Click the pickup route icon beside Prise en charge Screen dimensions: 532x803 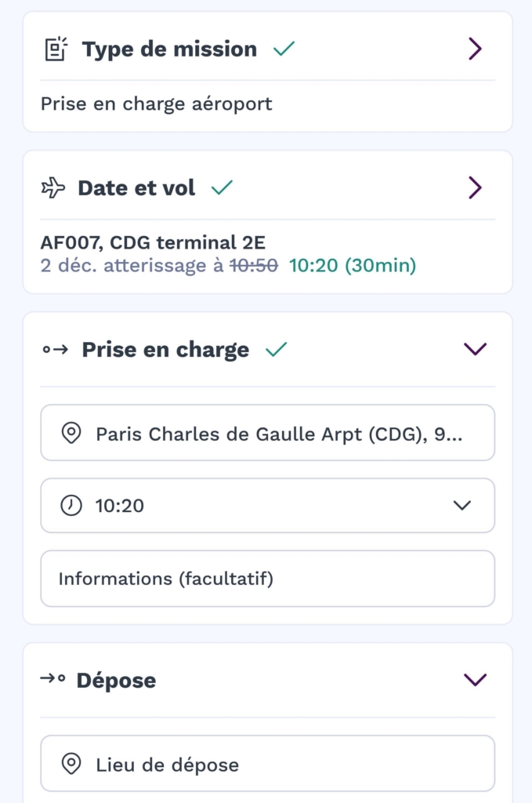pos(56,350)
